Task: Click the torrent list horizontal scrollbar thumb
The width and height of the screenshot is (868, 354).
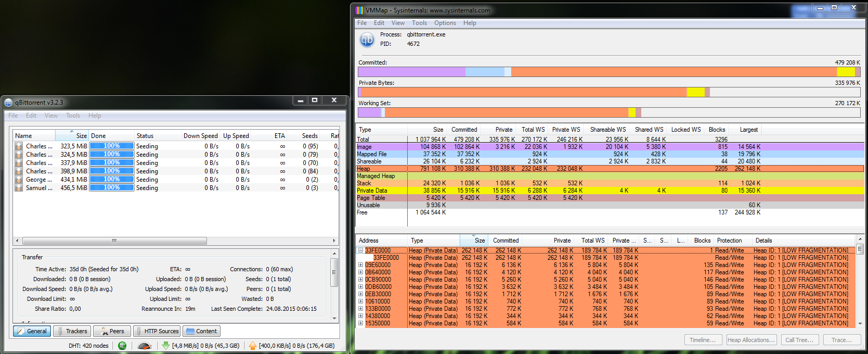Action: point(114,241)
